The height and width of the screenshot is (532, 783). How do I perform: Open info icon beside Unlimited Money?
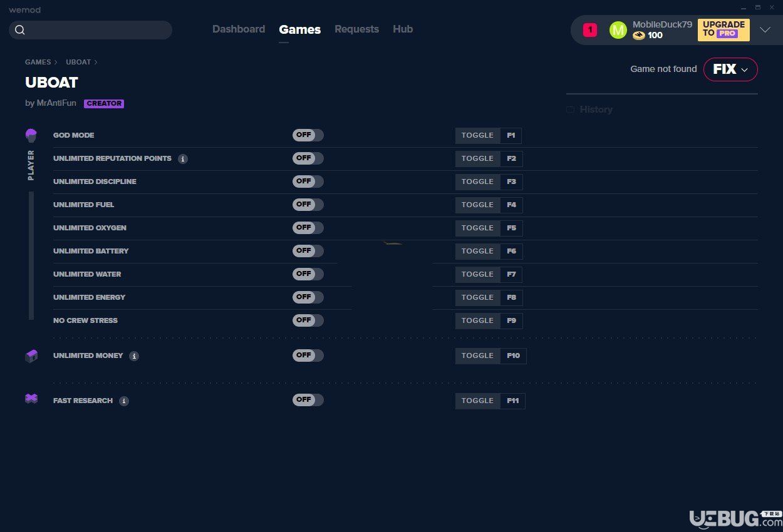pos(134,356)
